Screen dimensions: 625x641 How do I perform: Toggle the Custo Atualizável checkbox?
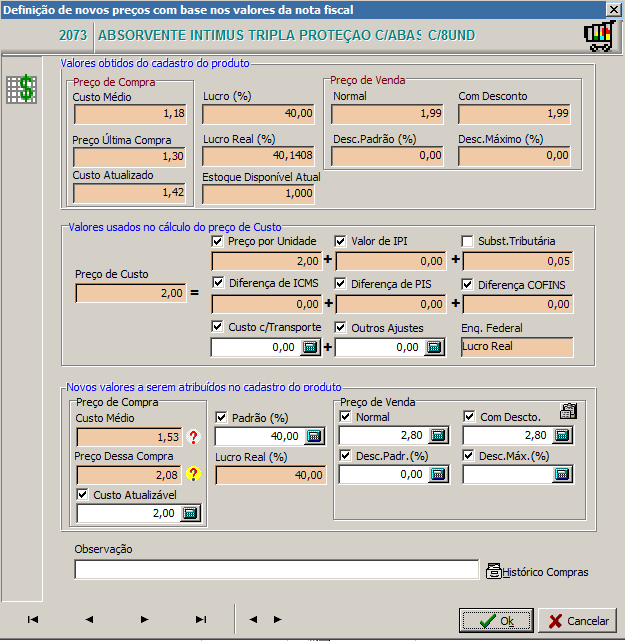(82, 494)
